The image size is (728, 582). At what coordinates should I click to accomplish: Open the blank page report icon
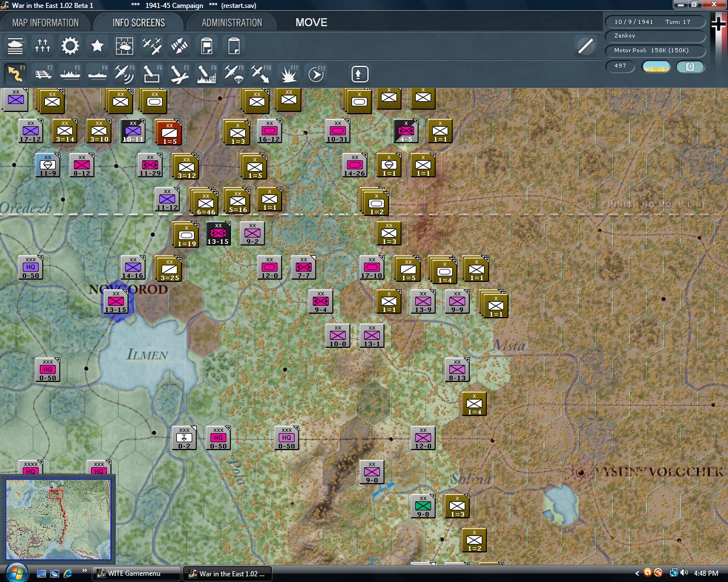(234, 46)
